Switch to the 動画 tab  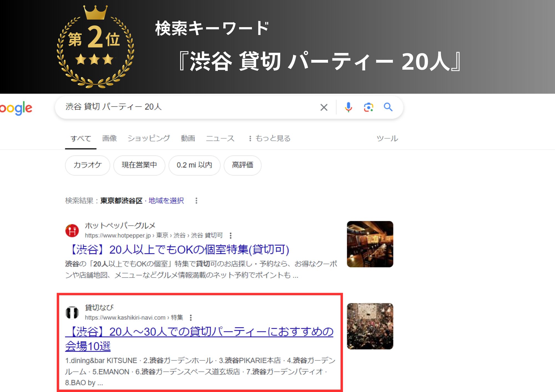click(188, 138)
